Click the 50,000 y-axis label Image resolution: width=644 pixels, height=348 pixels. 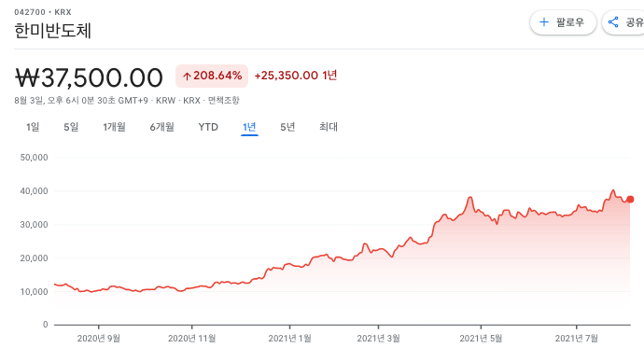[x=35, y=158]
